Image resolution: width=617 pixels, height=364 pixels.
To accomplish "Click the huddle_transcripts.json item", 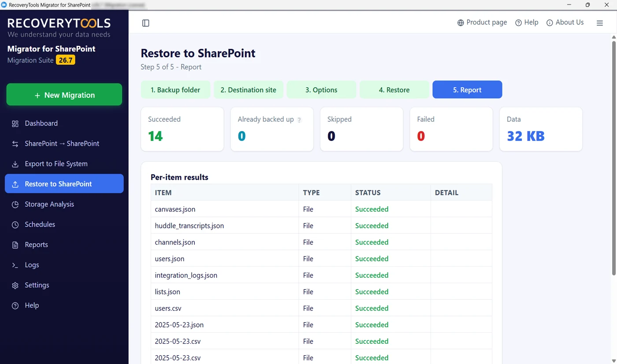I will [190, 226].
